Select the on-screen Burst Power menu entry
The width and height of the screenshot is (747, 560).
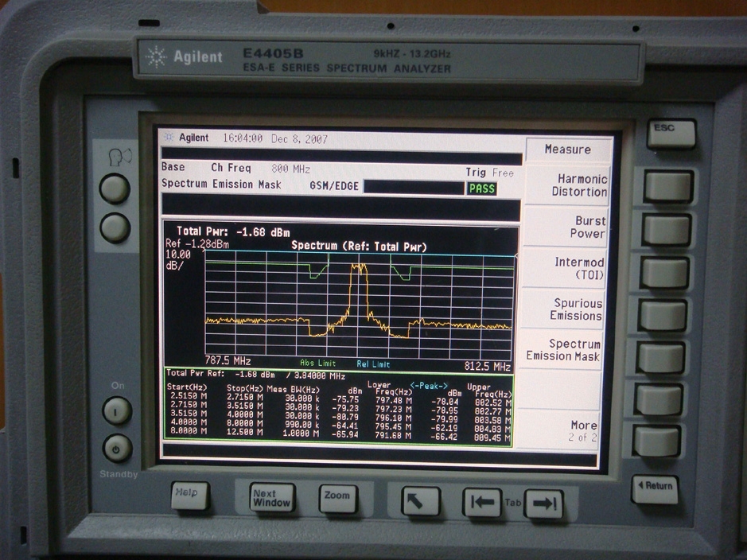[566, 227]
